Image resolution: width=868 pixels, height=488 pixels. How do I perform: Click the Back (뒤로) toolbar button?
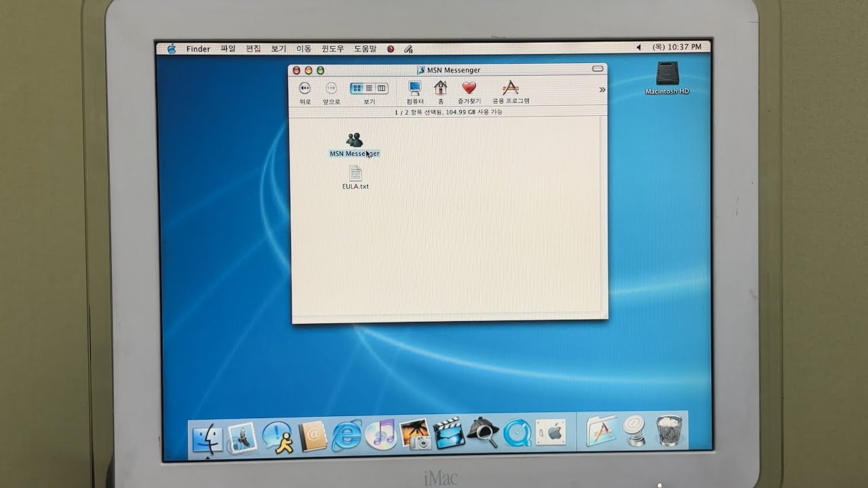click(x=304, y=91)
